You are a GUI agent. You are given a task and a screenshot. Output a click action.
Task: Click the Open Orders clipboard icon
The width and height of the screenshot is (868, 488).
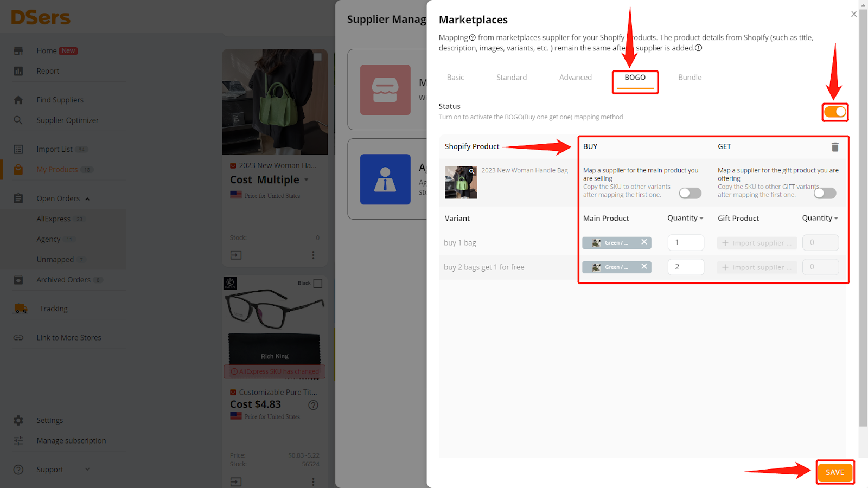[x=18, y=198]
